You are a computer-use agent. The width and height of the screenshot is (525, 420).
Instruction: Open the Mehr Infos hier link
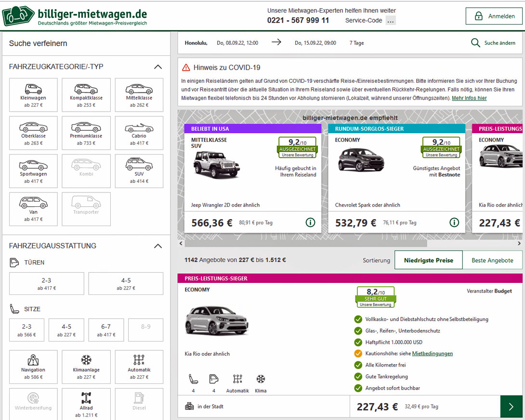click(x=469, y=98)
